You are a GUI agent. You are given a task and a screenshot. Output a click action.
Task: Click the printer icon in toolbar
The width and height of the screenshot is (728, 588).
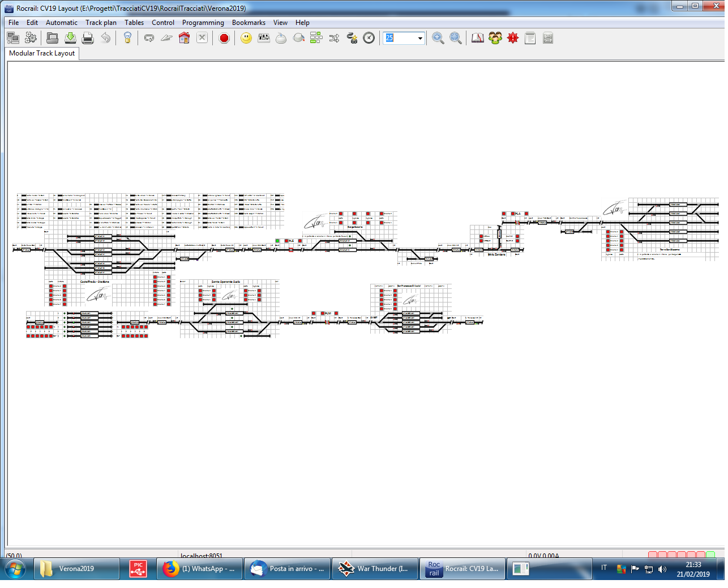88,38
